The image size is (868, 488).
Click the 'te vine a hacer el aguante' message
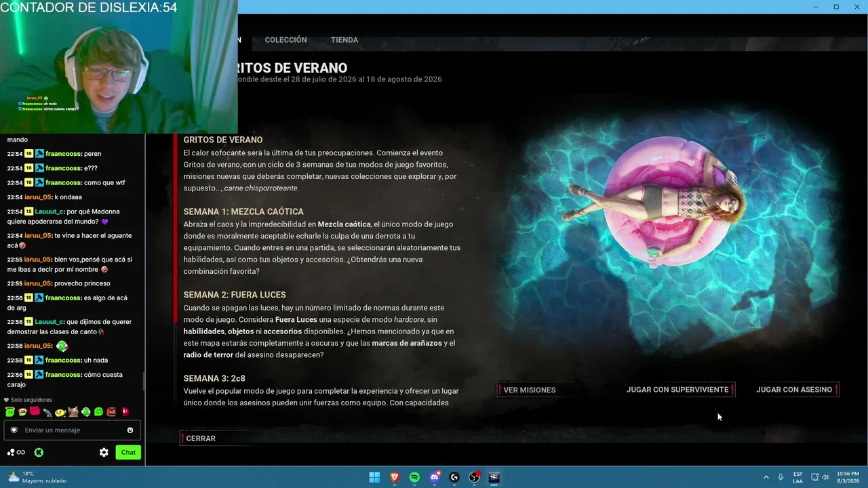coord(70,240)
